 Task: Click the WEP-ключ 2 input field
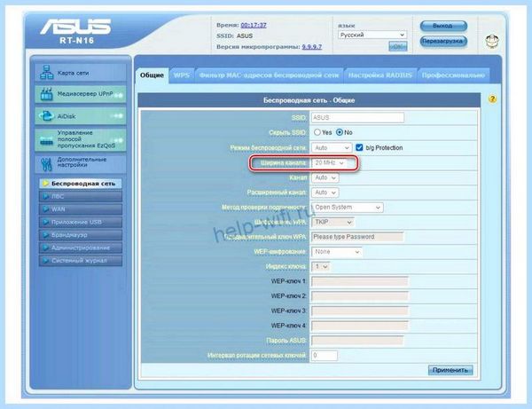(360, 296)
